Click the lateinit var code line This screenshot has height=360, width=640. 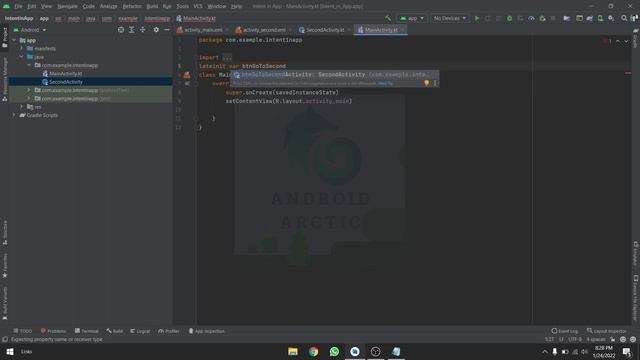click(x=242, y=66)
